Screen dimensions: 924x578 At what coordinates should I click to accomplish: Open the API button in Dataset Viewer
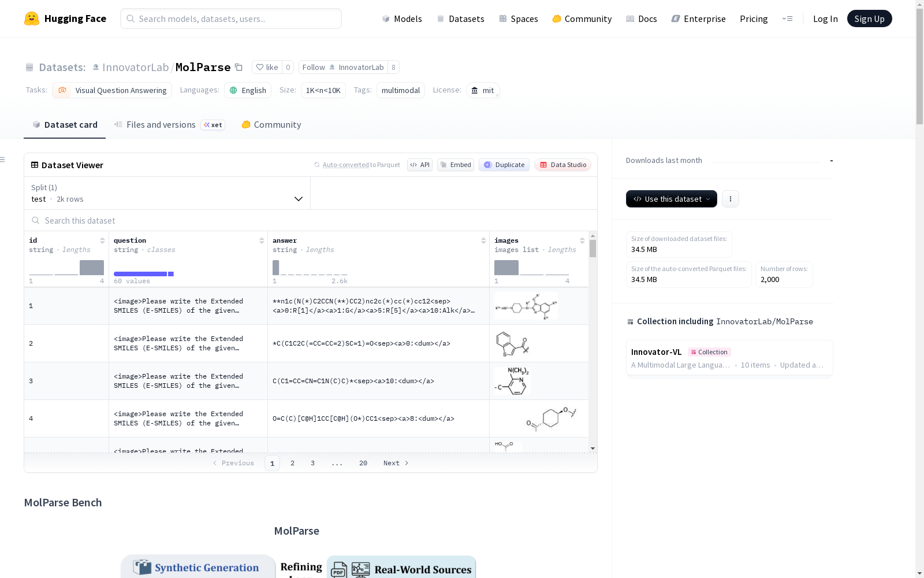tap(420, 165)
